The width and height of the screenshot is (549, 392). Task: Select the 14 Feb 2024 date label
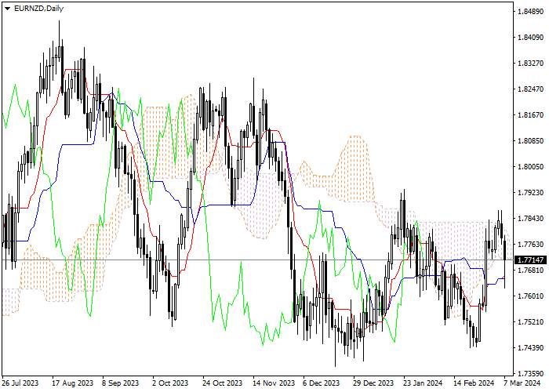tap(474, 383)
